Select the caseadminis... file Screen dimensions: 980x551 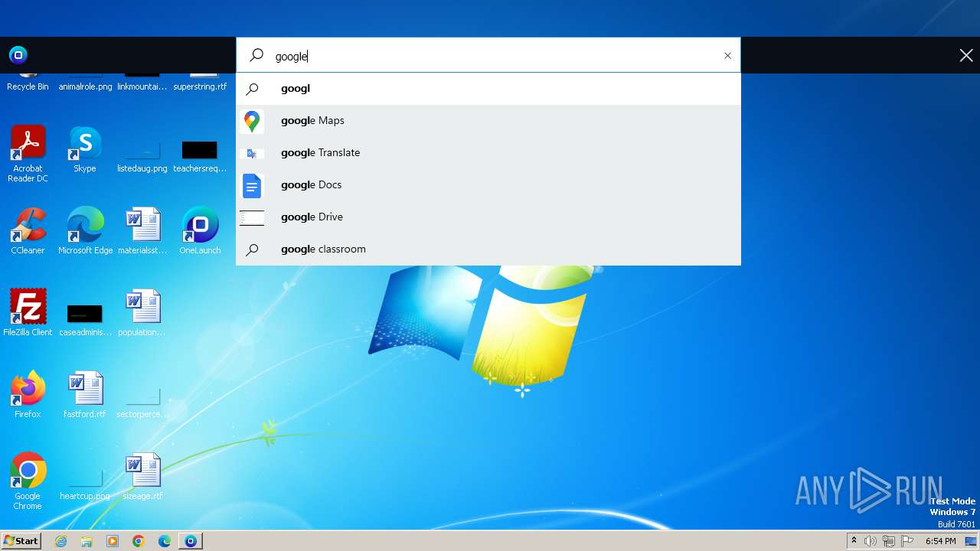[x=85, y=320]
